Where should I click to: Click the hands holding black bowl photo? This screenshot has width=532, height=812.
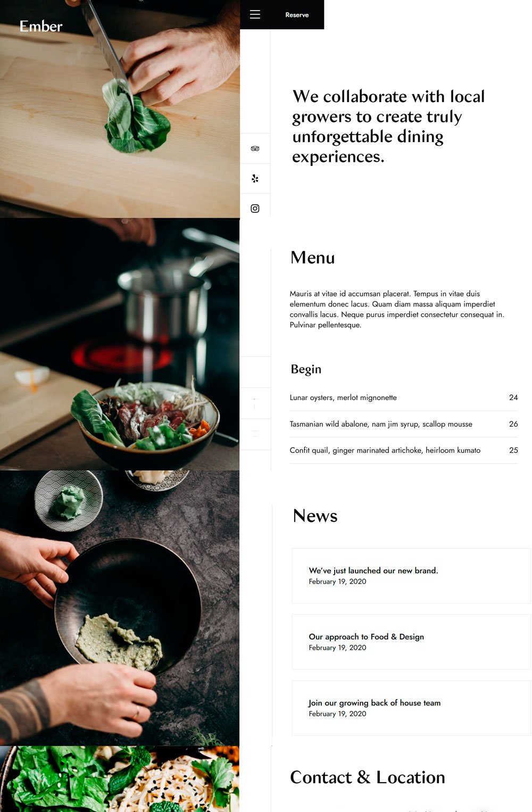120,608
